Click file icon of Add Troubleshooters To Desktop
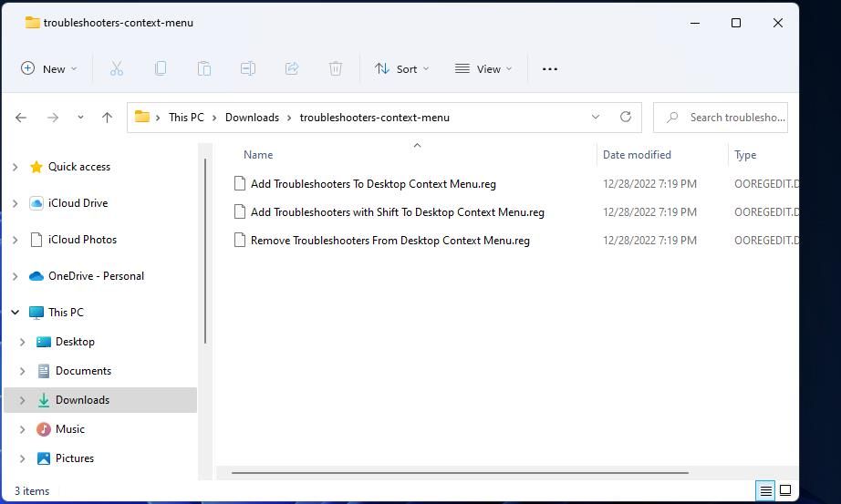Screen dimensions: 841x504 click(x=240, y=183)
